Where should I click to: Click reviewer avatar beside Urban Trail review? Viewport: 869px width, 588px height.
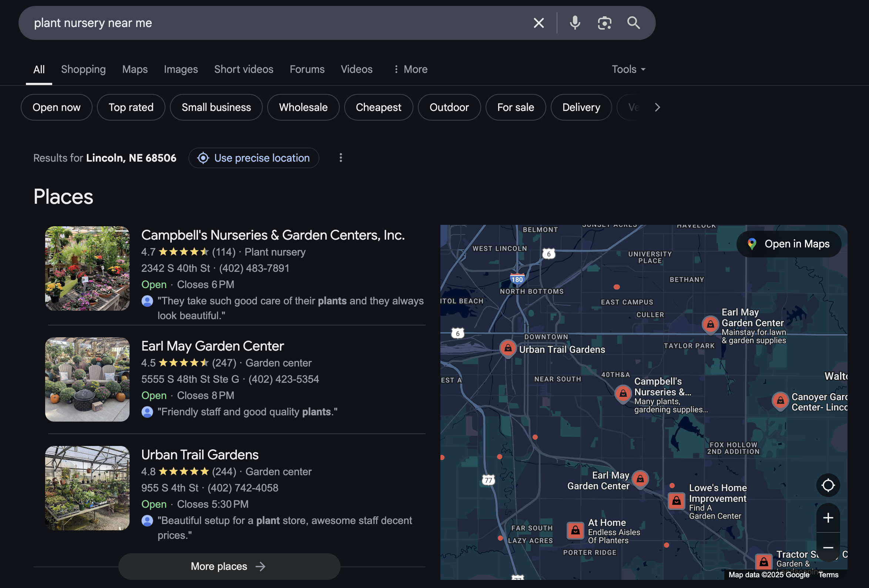(147, 521)
